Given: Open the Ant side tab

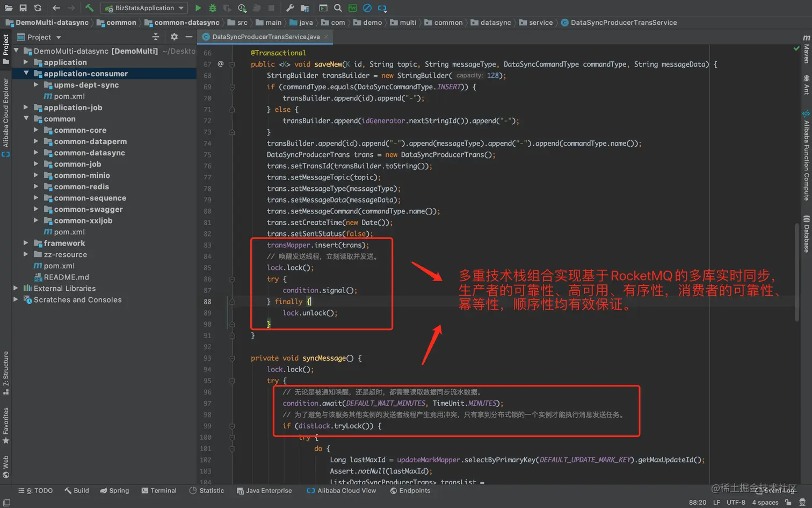Looking at the screenshot, I should point(806,85).
